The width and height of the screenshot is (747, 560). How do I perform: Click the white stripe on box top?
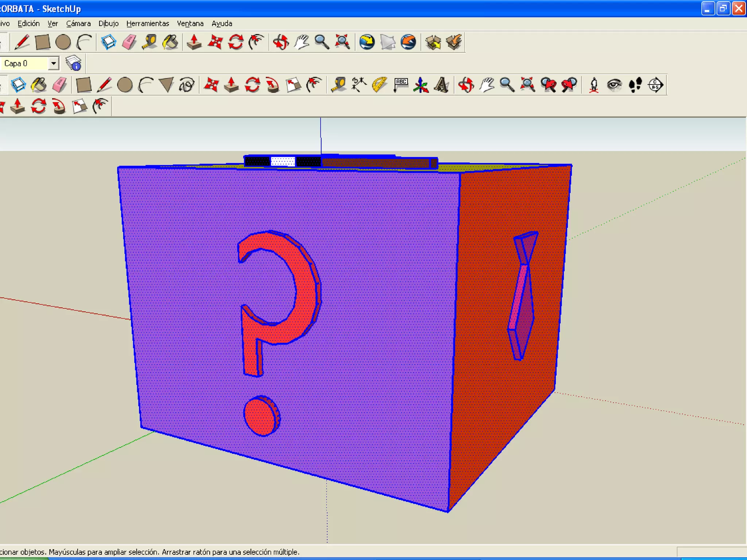point(283,162)
